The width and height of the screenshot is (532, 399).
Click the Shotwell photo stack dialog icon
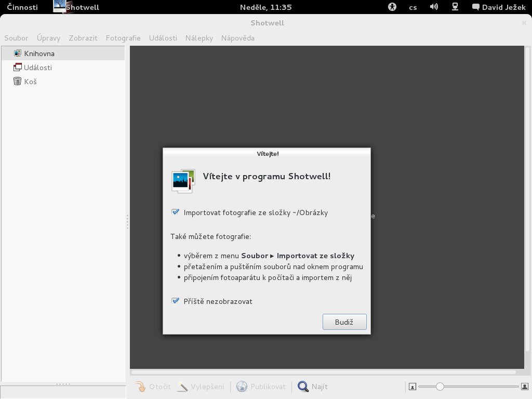click(x=183, y=181)
